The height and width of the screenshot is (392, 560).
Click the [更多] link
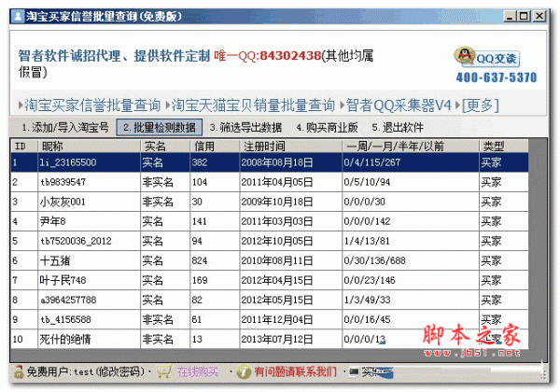coord(481,105)
